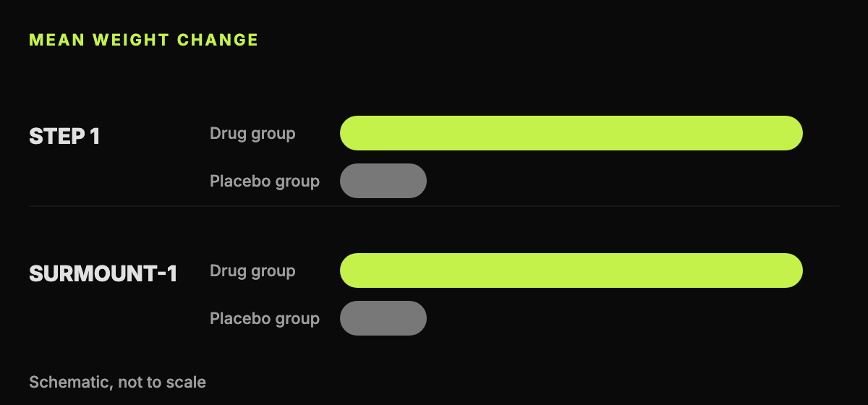Select the STEP 1 trial label
This screenshot has height=405, width=868.
click(x=64, y=136)
